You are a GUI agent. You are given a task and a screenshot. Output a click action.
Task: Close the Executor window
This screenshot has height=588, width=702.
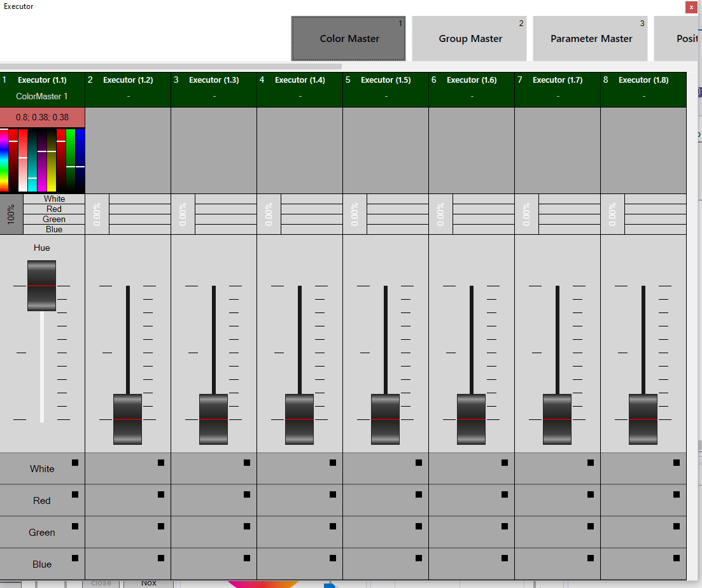(691, 7)
